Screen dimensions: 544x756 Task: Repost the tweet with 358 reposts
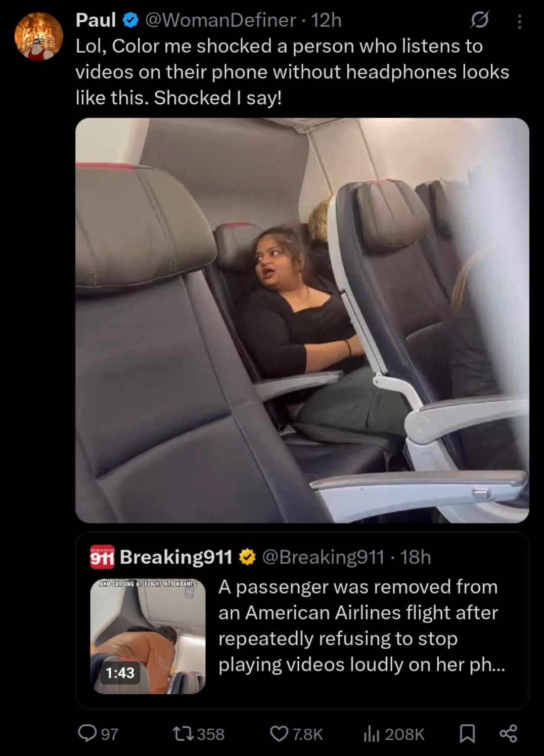click(198, 734)
